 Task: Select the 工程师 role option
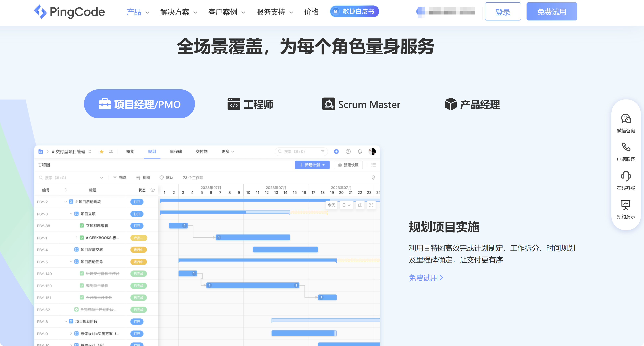click(250, 104)
